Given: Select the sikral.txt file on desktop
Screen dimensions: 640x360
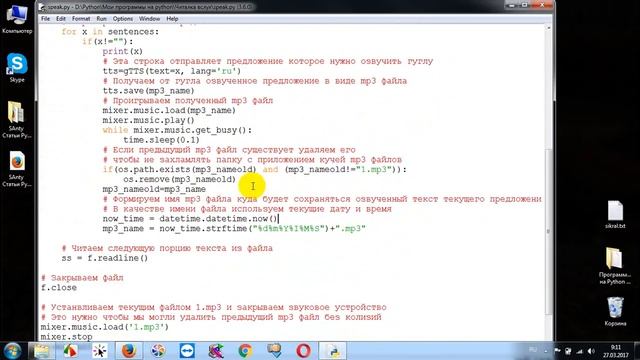Looking at the screenshot, I should 615,214.
